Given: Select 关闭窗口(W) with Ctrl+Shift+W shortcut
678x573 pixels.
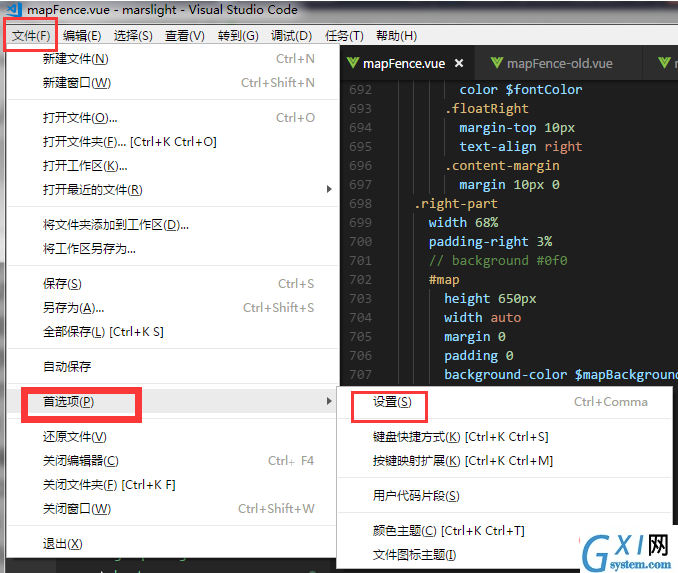Looking at the screenshot, I should click(x=173, y=509).
